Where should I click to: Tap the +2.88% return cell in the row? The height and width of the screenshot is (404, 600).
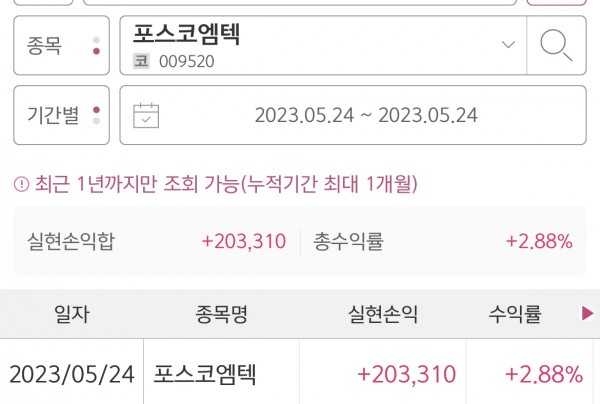click(544, 375)
